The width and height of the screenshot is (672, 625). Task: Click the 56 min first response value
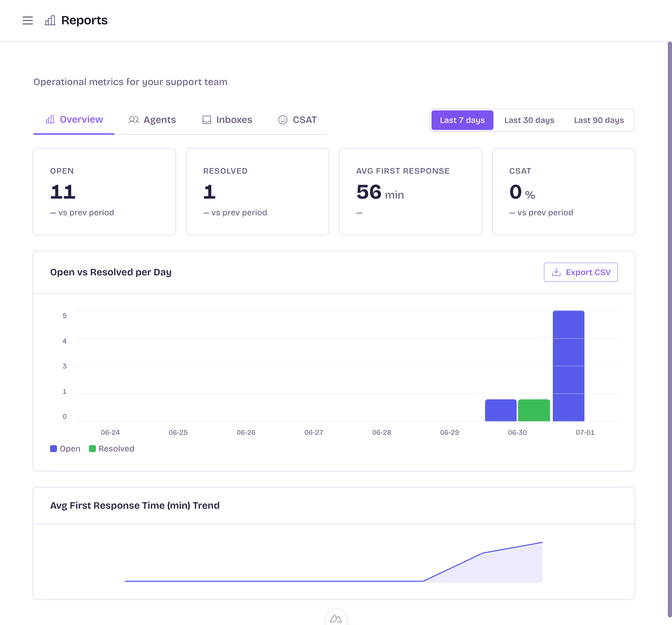380,192
